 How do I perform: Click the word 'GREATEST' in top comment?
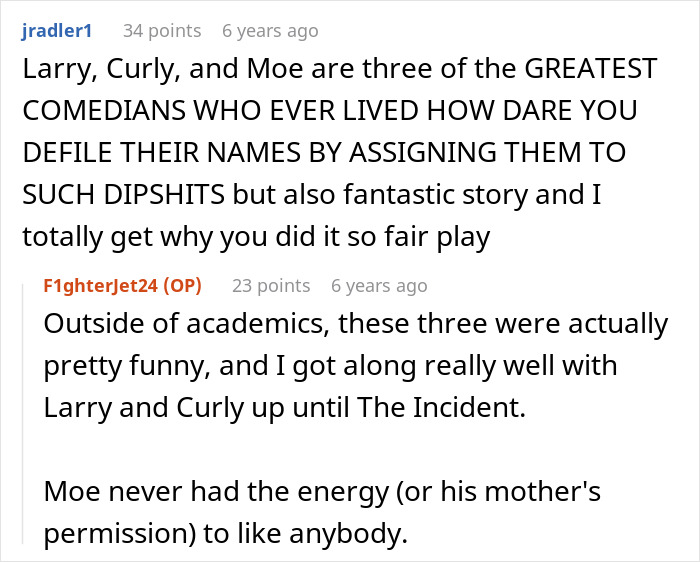tap(590, 69)
